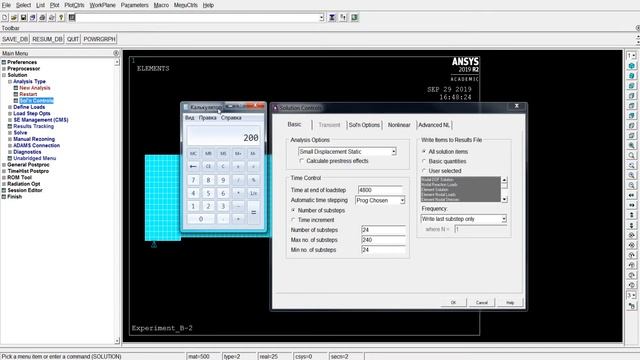This screenshot has height=360, width=640.
Task: Click the New Analysis toolbar icon
Action: (x=4, y=18)
